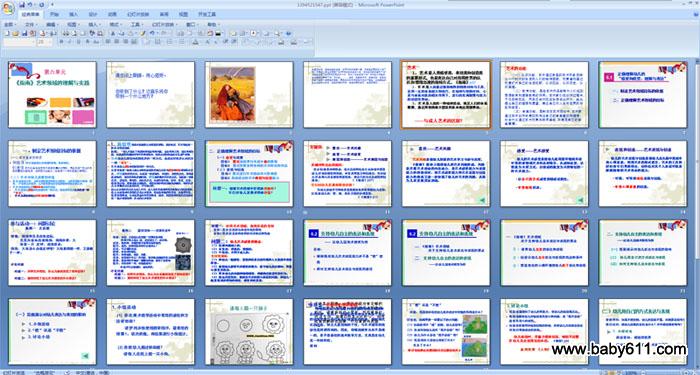Toggle Italic formatting

click(x=70, y=42)
